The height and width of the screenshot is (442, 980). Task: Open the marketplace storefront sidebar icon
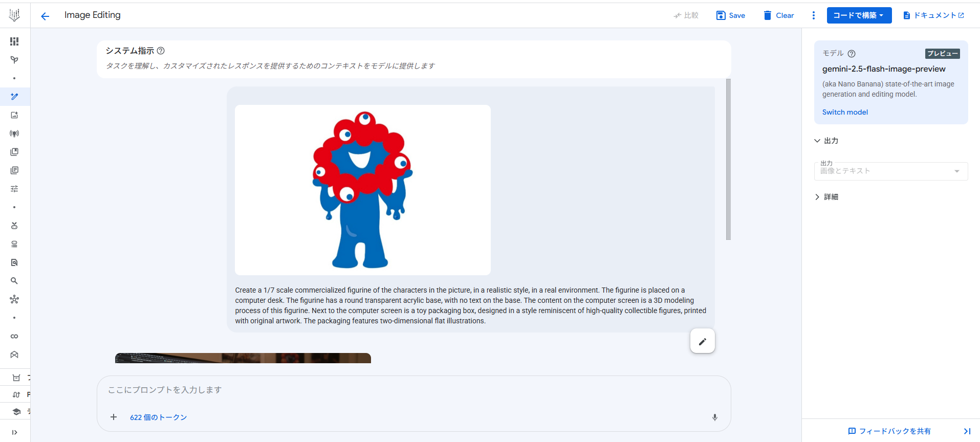(x=16, y=378)
